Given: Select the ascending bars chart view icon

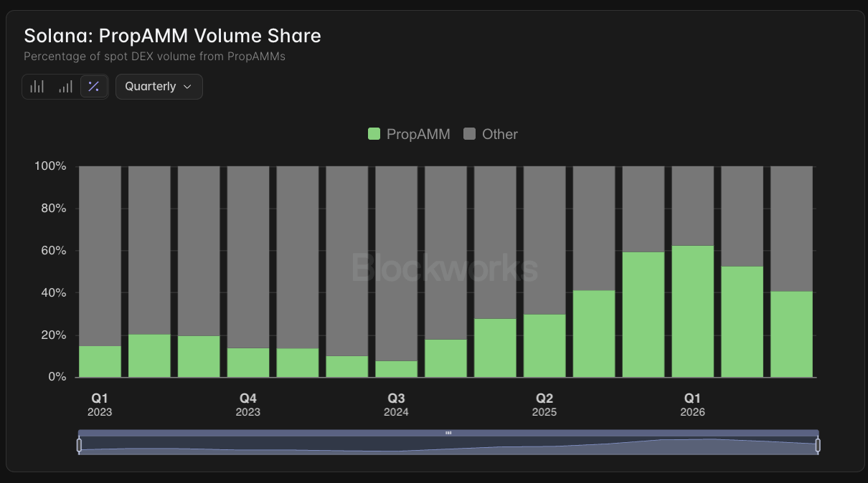Looking at the screenshot, I should [66, 87].
